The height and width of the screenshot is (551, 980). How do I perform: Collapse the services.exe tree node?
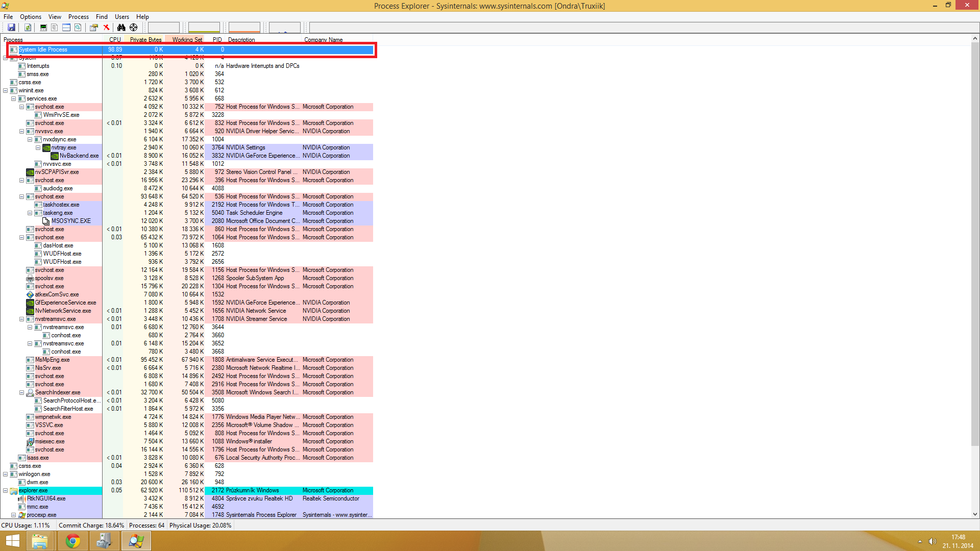click(x=14, y=98)
